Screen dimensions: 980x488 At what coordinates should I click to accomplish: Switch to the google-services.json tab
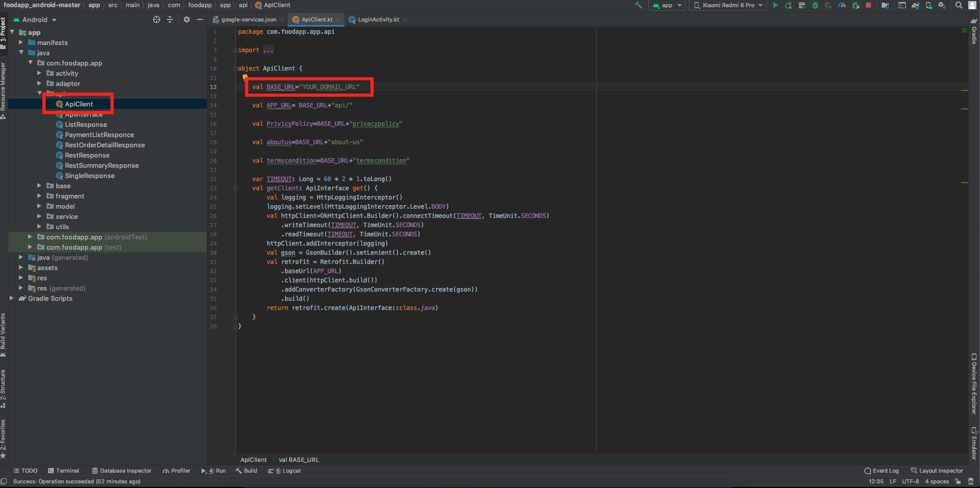pyautogui.click(x=248, y=19)
